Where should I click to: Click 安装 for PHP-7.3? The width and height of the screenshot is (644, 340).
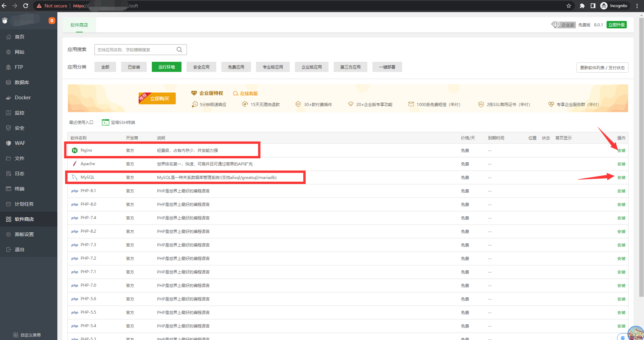(621, 245)
